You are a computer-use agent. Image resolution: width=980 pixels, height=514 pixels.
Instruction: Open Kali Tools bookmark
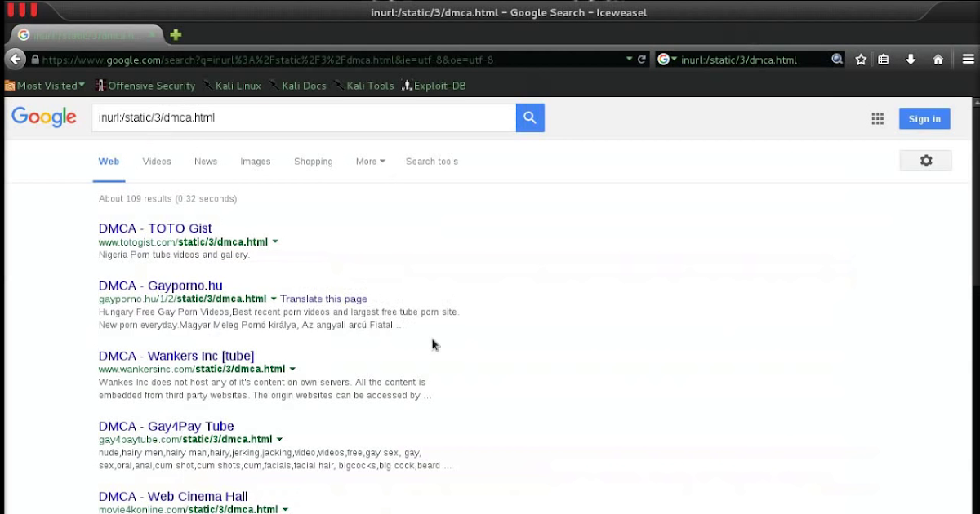tap(364, 86)
